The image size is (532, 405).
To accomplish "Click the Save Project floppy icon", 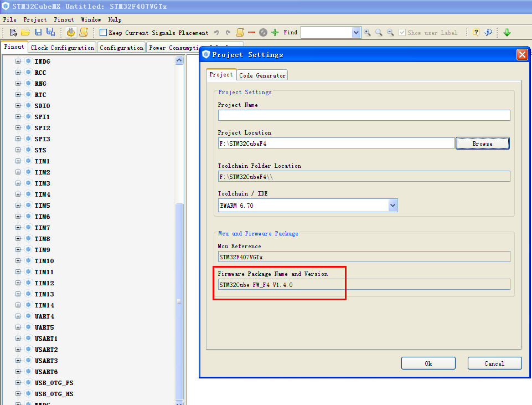I will 38,33.
